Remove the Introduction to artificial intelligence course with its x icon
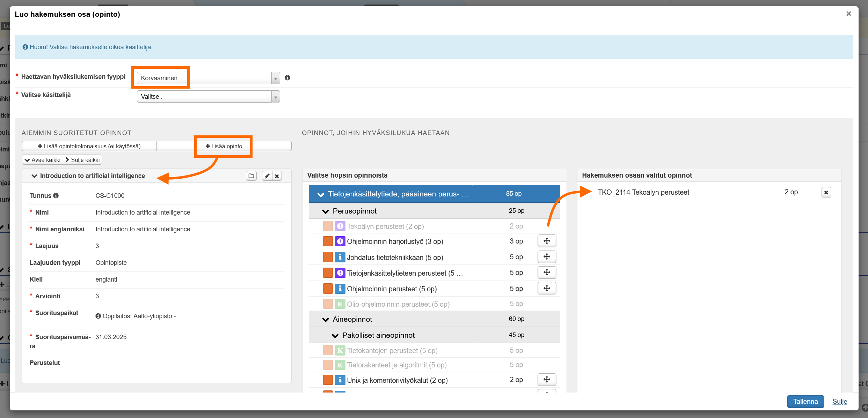 click(x=277, y=176)
